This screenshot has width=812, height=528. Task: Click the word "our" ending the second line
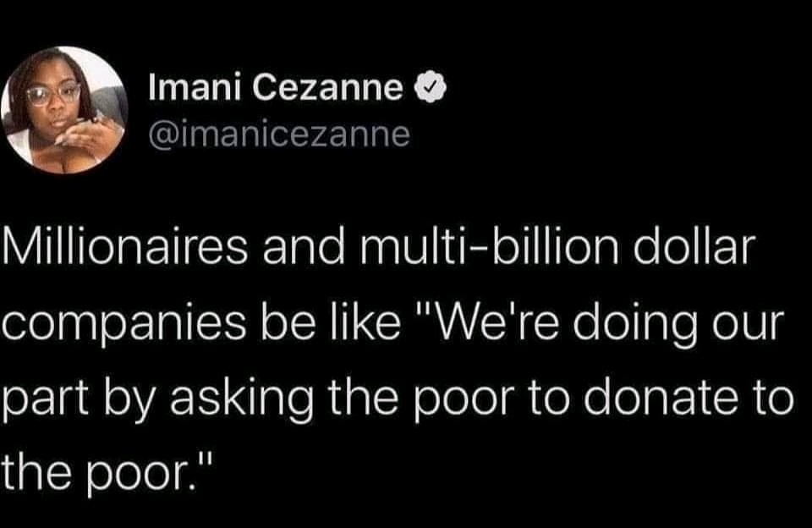pyautogui.click(x=746, y=328)
